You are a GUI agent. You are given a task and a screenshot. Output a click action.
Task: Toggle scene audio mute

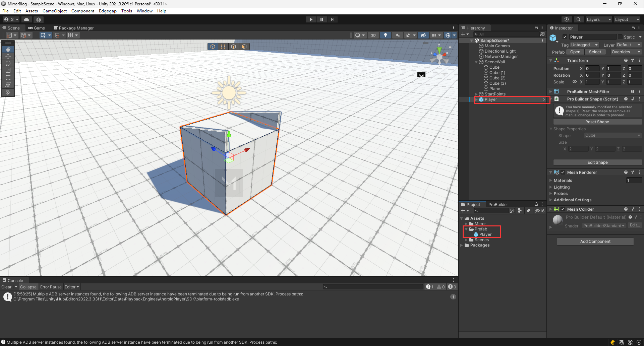pyautogui.click(x=398, y=35)
